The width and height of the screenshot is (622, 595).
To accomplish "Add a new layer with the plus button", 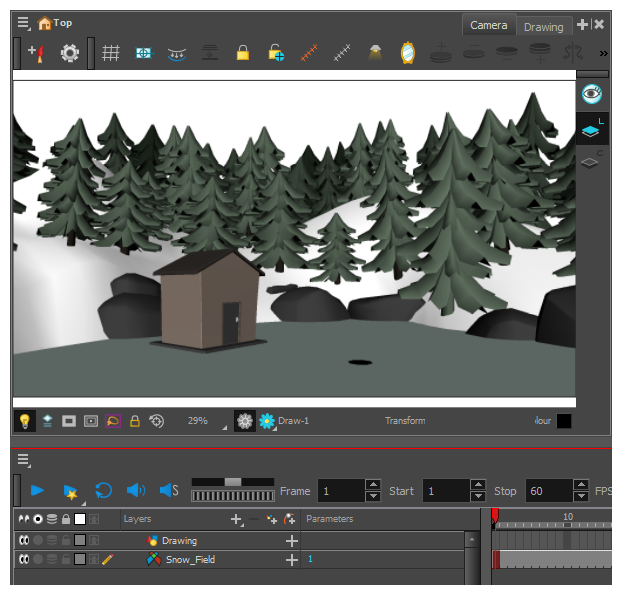I will pos(236,519).
